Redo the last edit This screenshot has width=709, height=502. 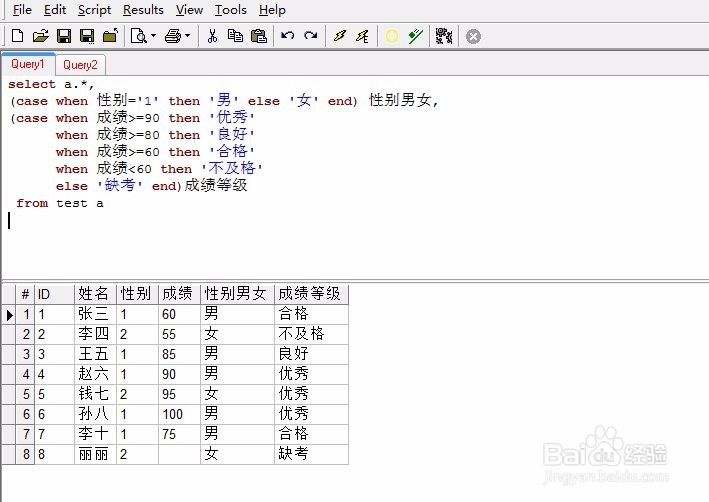(x=311, y=36)
